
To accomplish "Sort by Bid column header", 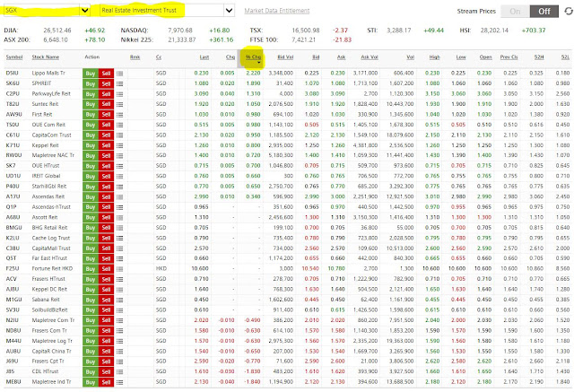I will (x=316, y=57).
